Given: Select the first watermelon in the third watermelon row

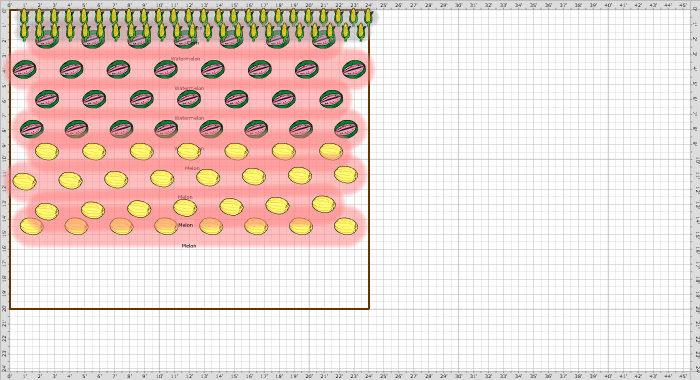Looking at the screenshot, I should click(47, 99).
